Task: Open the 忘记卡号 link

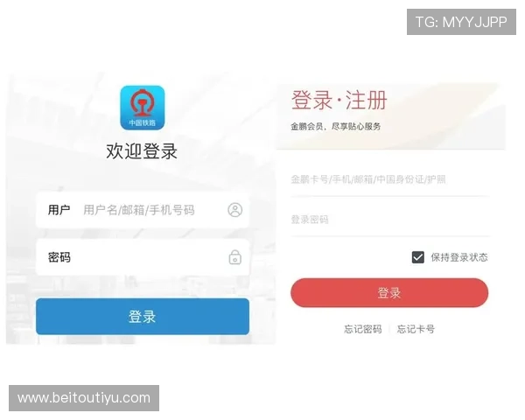Action: (x=416, y=329)
